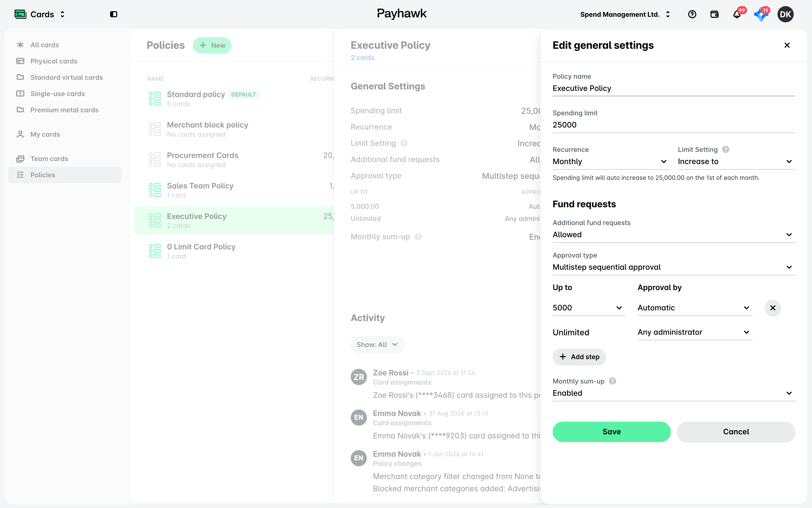
Task: Click Procurement Cards policy icon
Action: [155, 160]
